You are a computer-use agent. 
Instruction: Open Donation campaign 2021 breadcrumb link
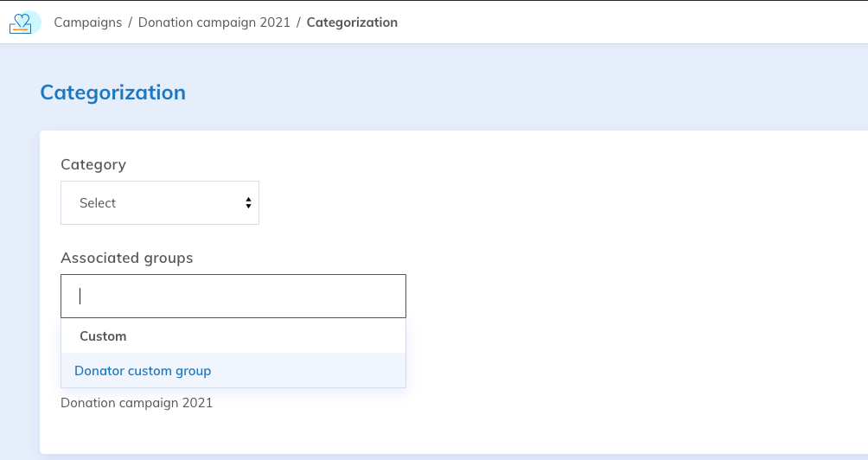pyautogui.click(x=214, y=22)
